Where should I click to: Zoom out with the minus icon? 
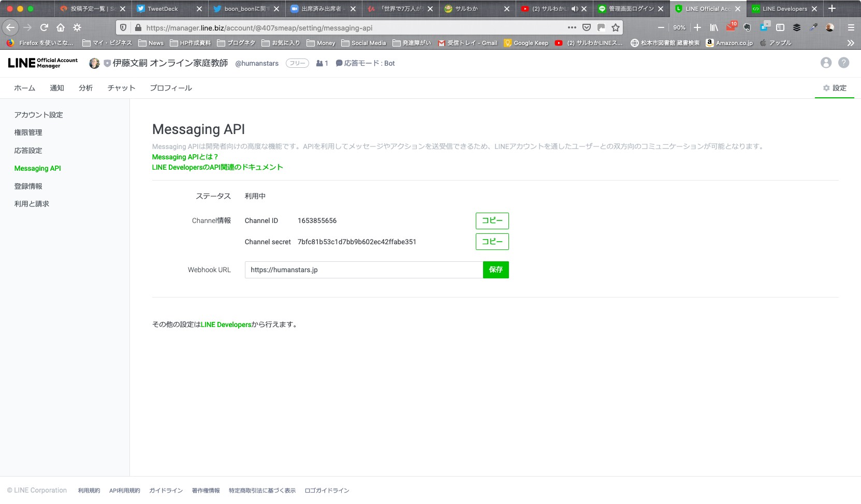[661, 27]
